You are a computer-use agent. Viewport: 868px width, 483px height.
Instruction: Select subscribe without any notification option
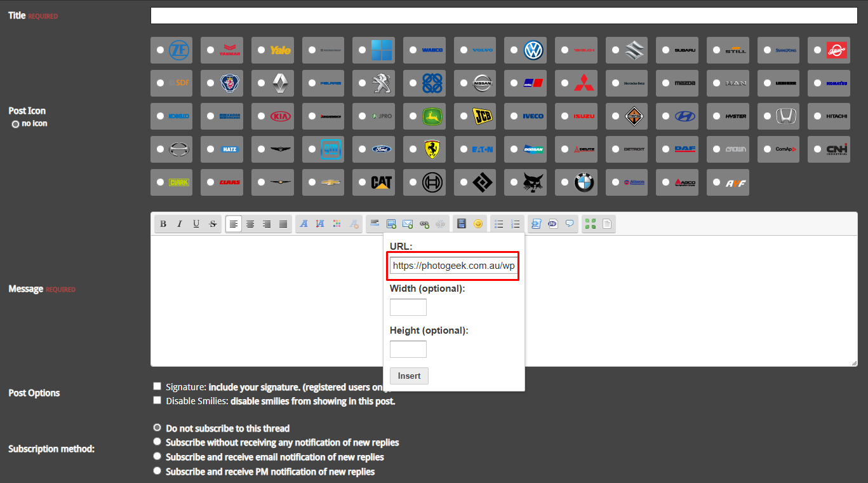pyautogui.click(x=157, y=442)
